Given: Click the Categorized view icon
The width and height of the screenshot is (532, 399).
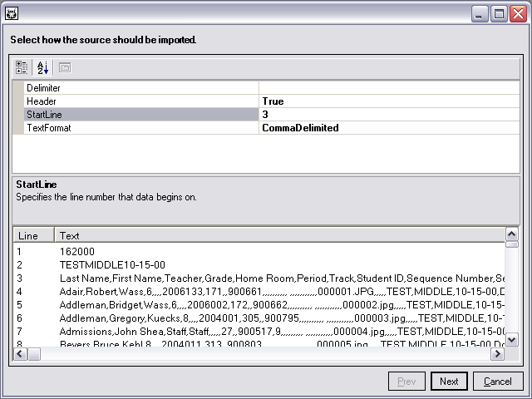Looking at the screenshot, I should (x=22, y=68).
